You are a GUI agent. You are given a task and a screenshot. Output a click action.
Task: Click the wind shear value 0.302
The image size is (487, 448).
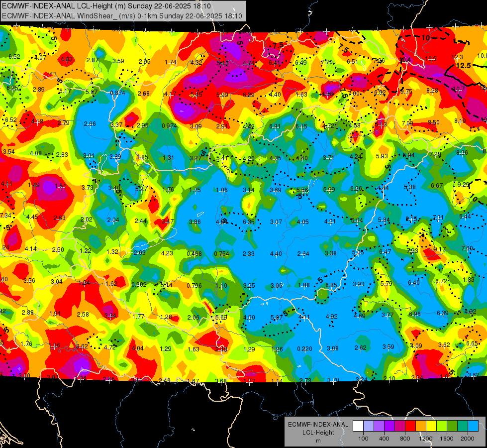pyautogui.click(x=139, y=284)
